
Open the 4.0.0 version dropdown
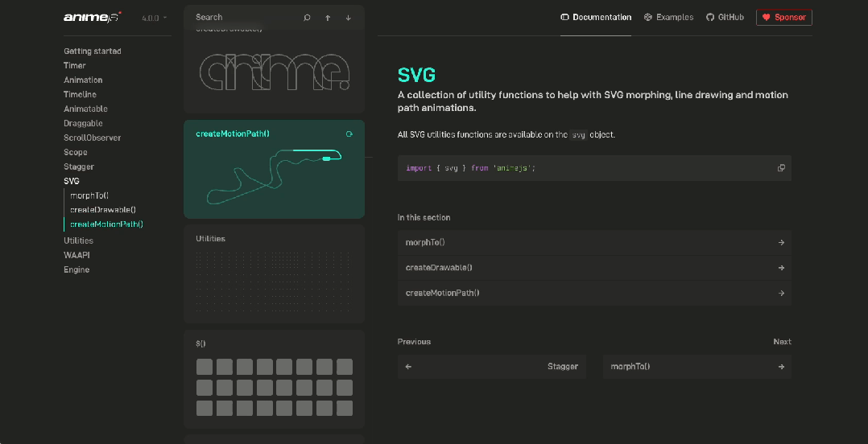155,18
